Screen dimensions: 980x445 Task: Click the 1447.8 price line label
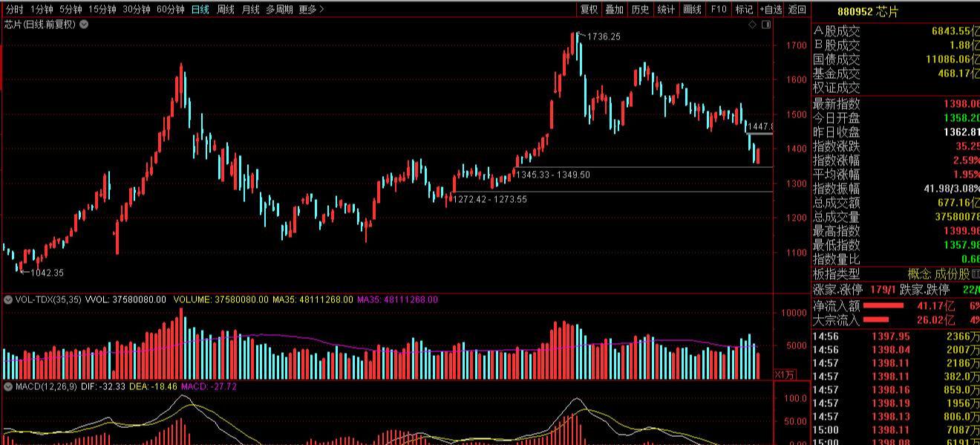point(760,126)
